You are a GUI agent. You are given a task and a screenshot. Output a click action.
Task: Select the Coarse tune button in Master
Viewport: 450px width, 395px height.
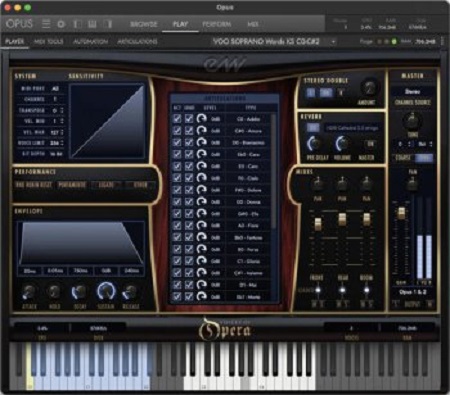[403, 158]
